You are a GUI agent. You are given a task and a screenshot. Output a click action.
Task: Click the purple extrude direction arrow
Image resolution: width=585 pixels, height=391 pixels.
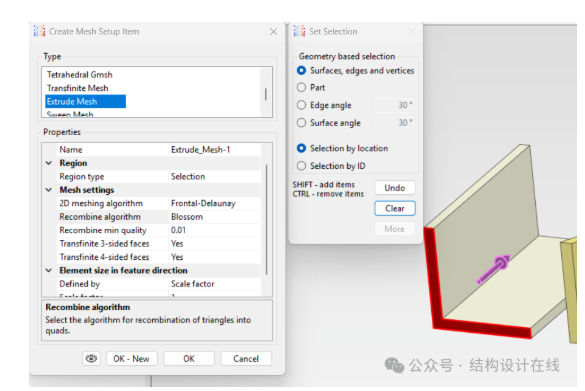click(494, 269)
